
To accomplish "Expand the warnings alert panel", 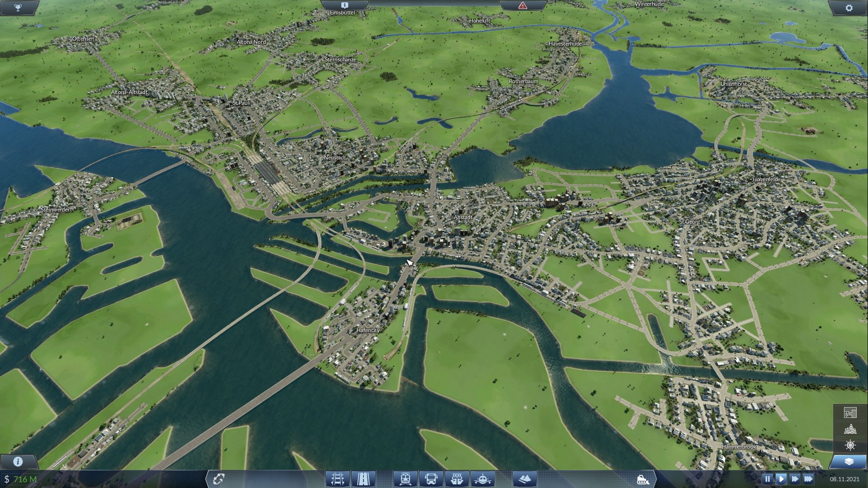I will (523, 5).
